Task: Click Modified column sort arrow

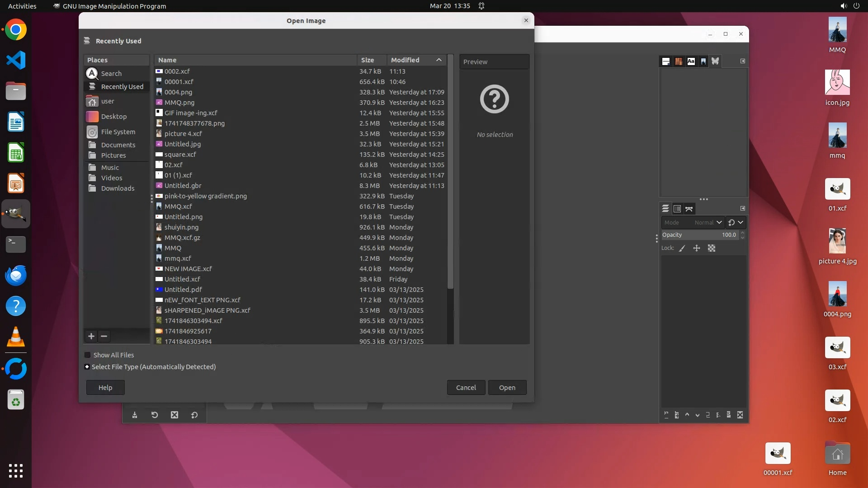Action: pyautogui.click(x=439, y=60)
